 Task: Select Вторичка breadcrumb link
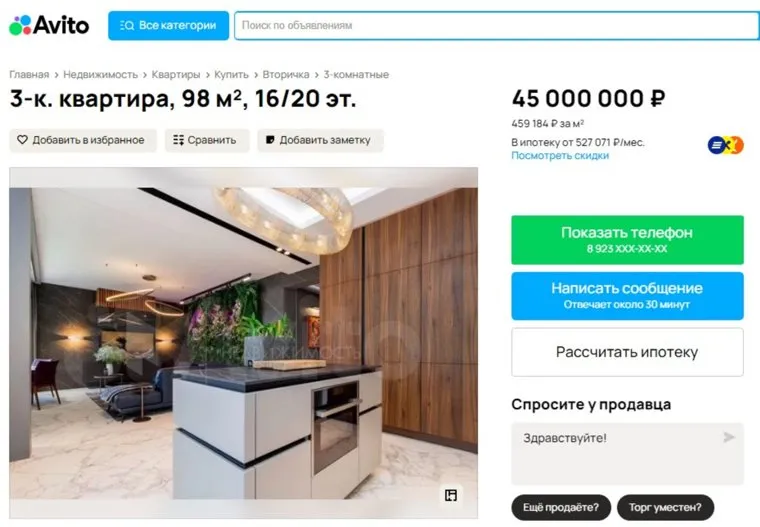286,75
